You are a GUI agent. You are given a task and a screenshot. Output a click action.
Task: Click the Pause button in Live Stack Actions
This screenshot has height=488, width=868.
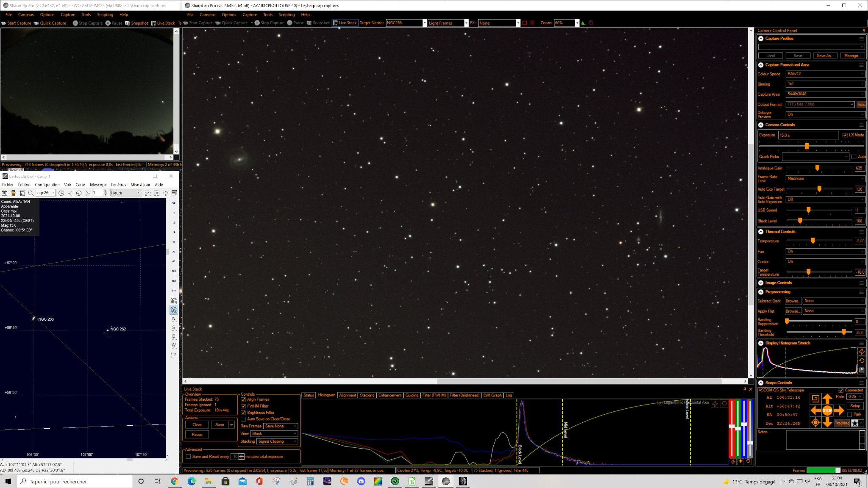(x=197, y=435)
